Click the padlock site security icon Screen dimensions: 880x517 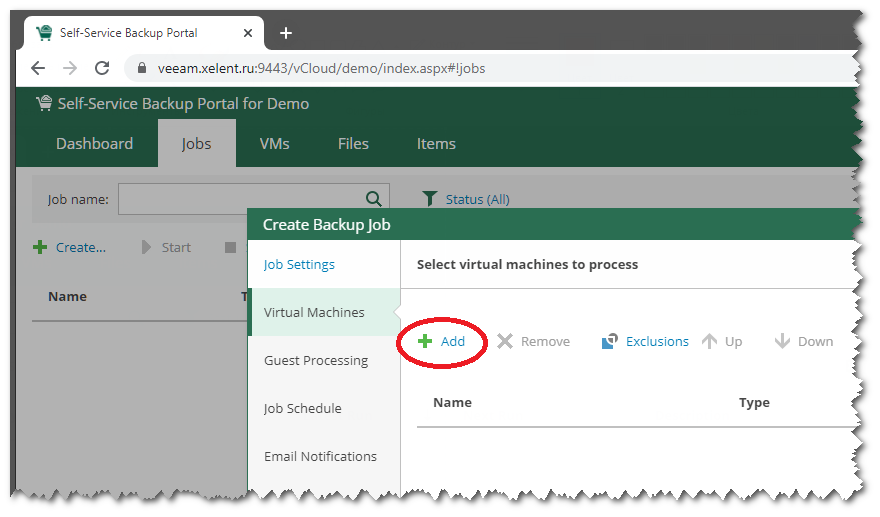tap(142, 68)
